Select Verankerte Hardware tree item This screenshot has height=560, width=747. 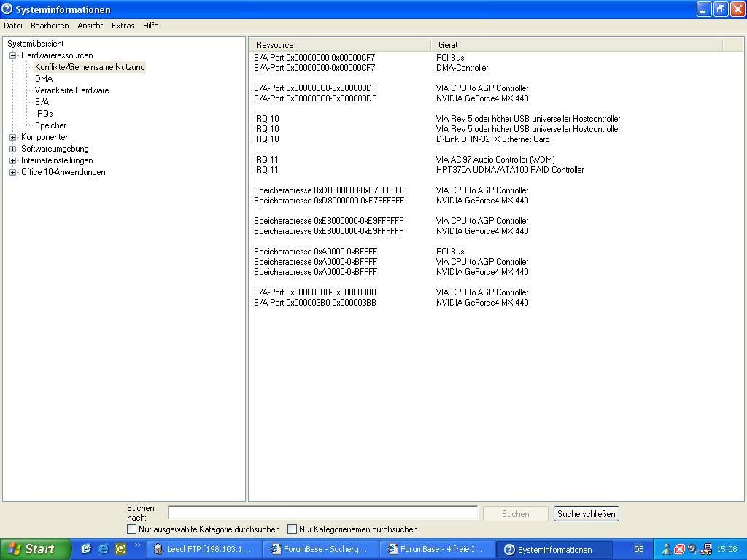[x=72, y=90]
